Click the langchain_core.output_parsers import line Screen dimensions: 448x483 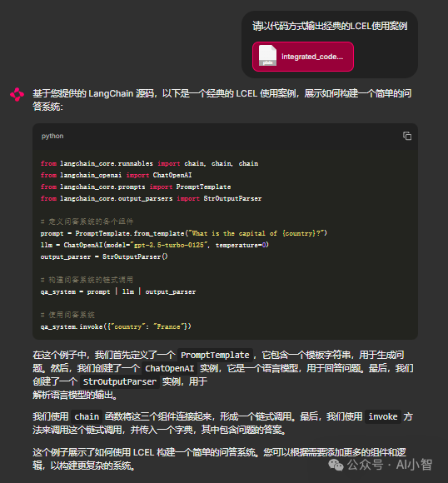151,198
